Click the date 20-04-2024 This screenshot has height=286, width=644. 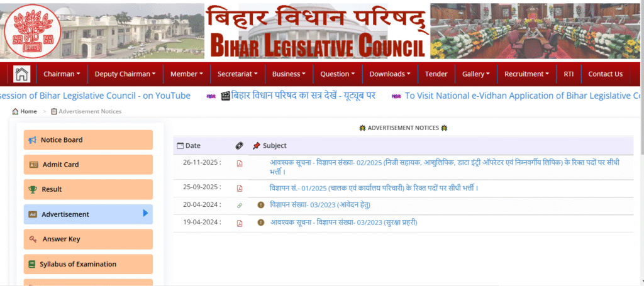pyautogui.click(x=202, y=204)
